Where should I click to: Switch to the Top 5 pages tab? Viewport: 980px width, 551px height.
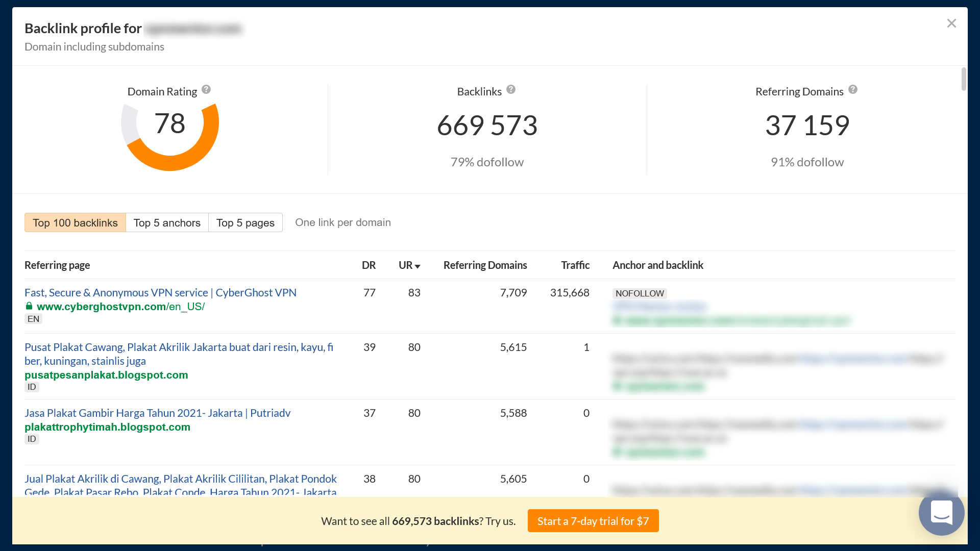[x=246, y=222]
